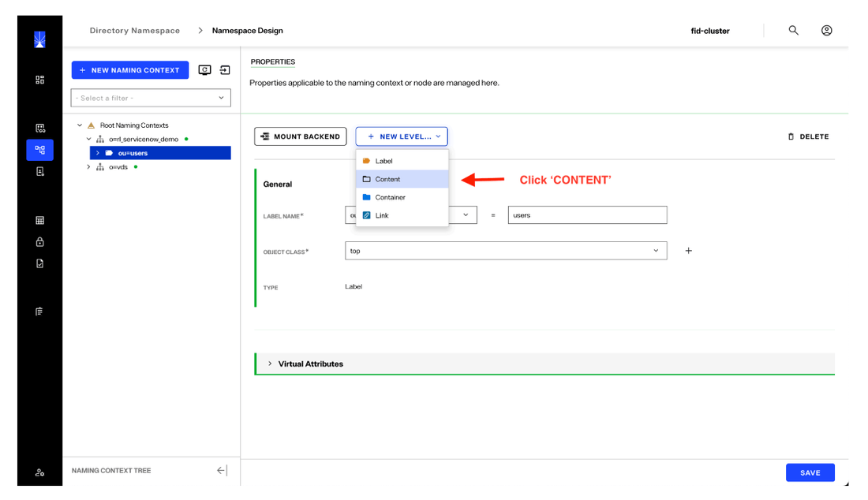The width and height of the screenshot is (868, 500).
Task: Open the dashboard grid icon in the sidebar
Action: tap(40, 80)
